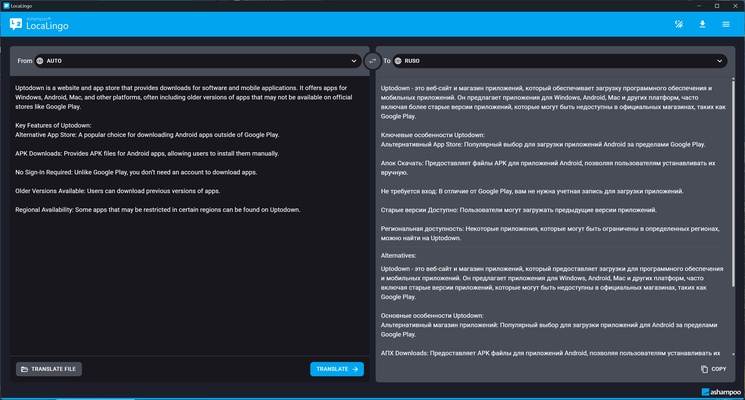Screen dimensions: 745x400
Task: Click the LocaLingo logo icon
Action: [16, 24]
